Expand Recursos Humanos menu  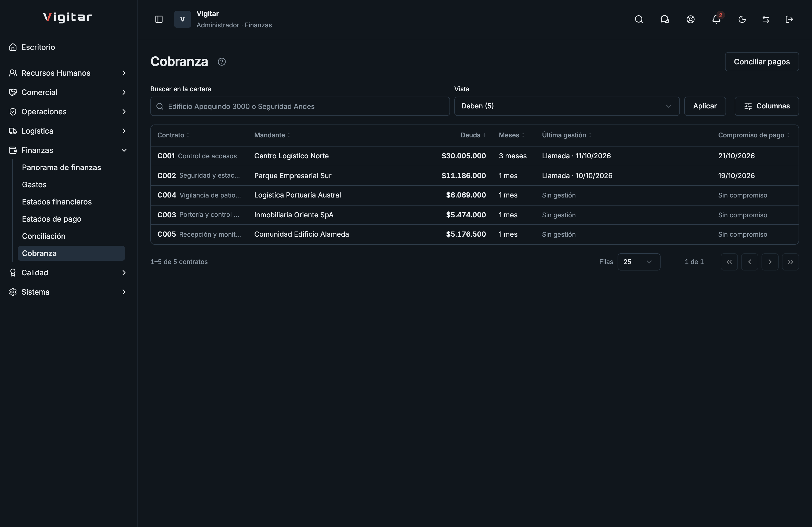pyautogui.click(x=68, y=73)
